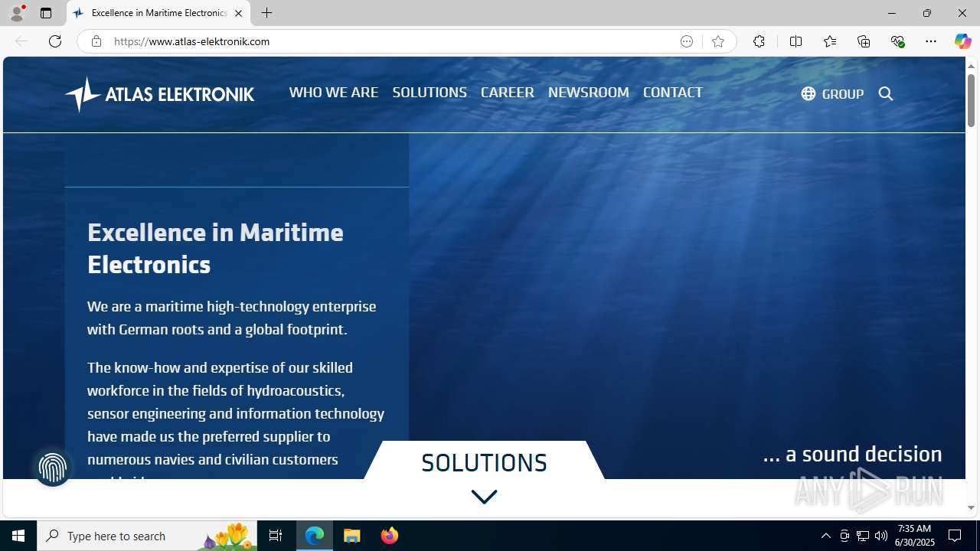Open the volume speaker tray icon
This screenshot has width=980, height=551.
click(881, 536)
